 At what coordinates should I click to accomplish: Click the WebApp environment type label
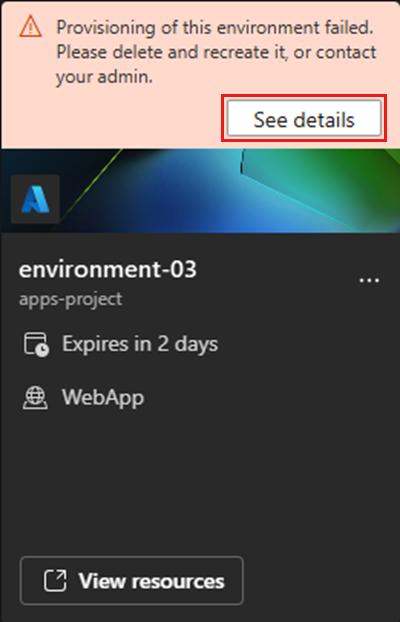[x=103, y=397]
